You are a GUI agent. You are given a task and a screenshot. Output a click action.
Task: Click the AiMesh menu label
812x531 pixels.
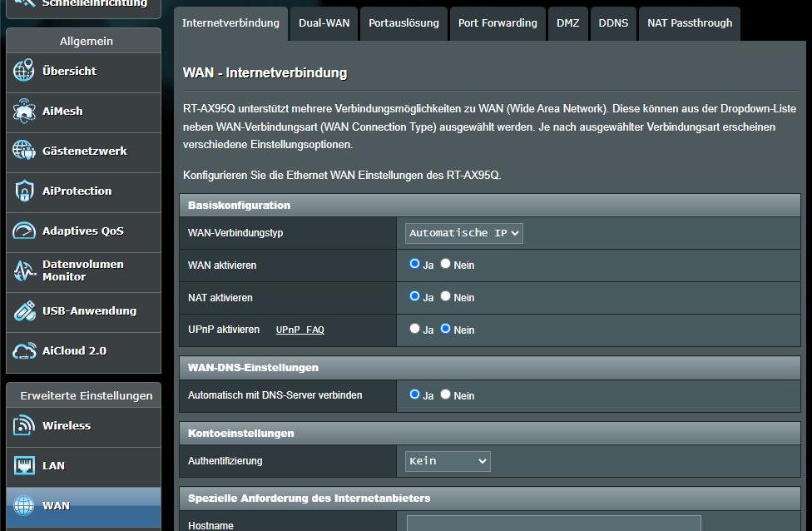pos(62,111)
